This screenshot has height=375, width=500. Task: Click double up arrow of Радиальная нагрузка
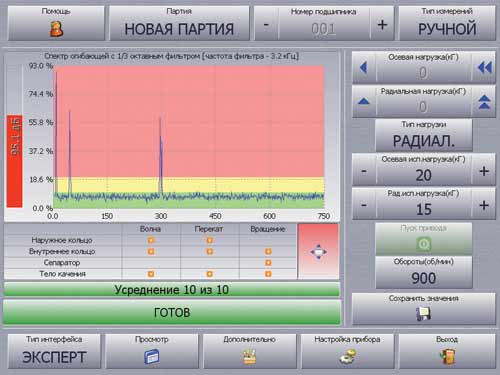(484, 102)
